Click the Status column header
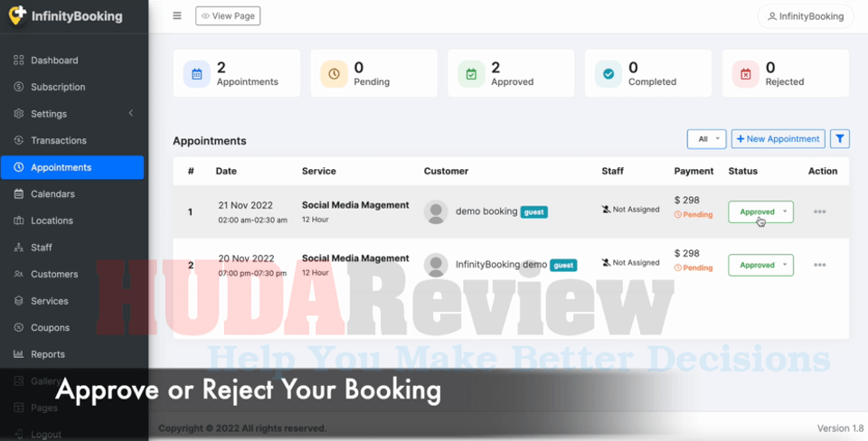868x441 pixels. [x=743, y=171]
